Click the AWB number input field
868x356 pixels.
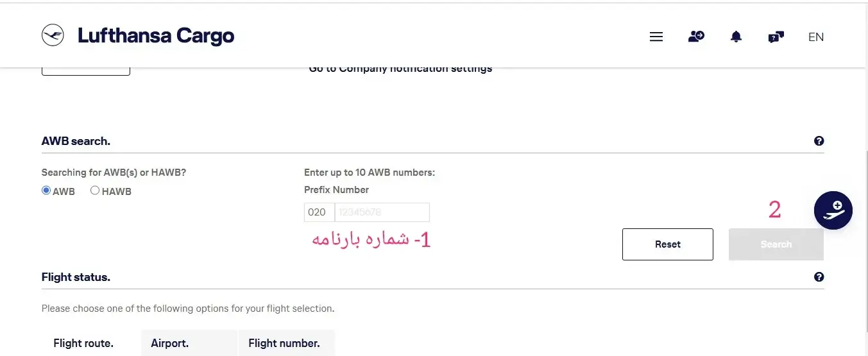click(x=382, y=212)
